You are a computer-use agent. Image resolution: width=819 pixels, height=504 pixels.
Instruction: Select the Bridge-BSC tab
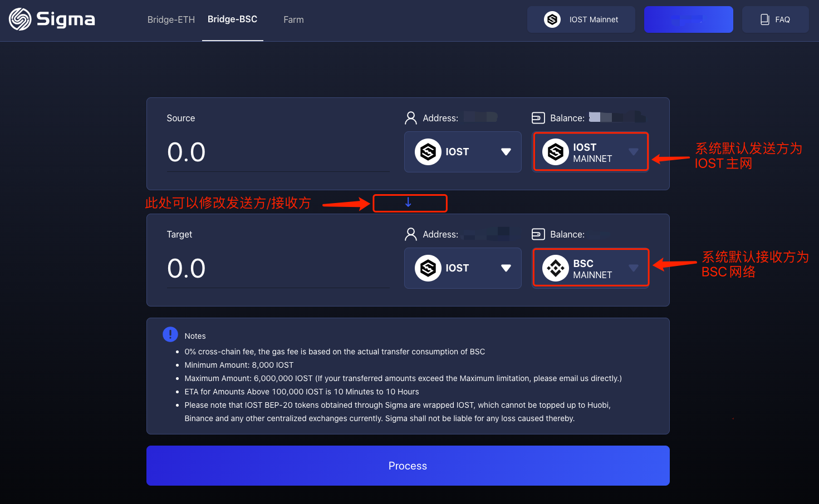click(x=232, y=19)
